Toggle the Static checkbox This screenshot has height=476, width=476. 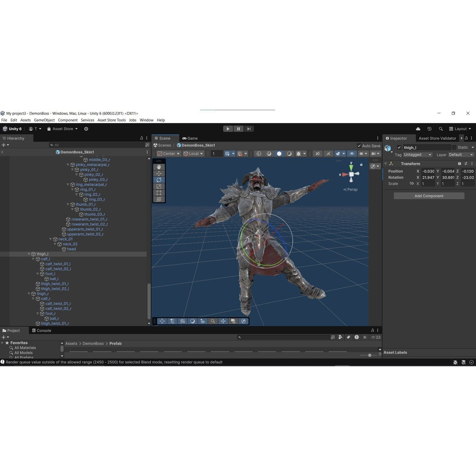(x=454, y=148)
